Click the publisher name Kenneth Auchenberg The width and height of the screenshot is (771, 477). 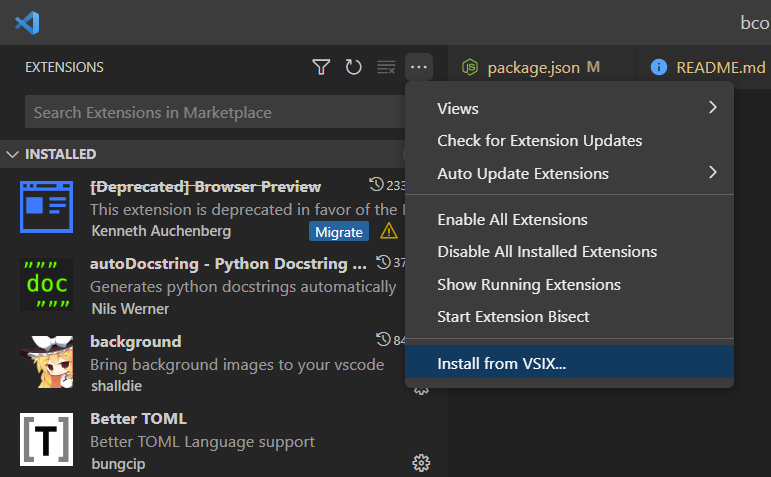(x=161, y=231)
